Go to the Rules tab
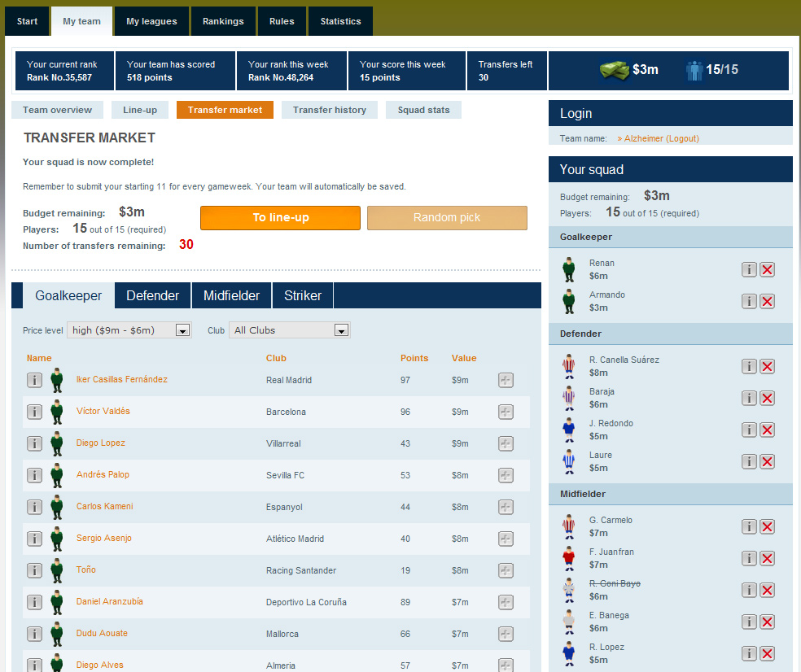The image size is (801, 672). point(282,21)
